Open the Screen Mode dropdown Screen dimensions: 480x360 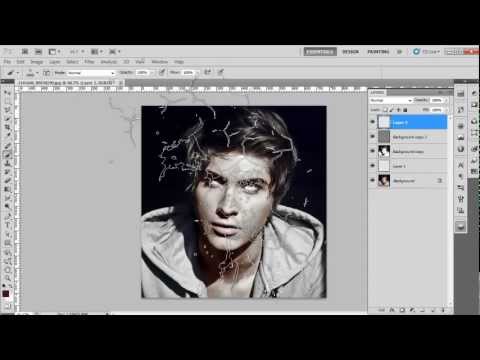[x=115, y=52]
